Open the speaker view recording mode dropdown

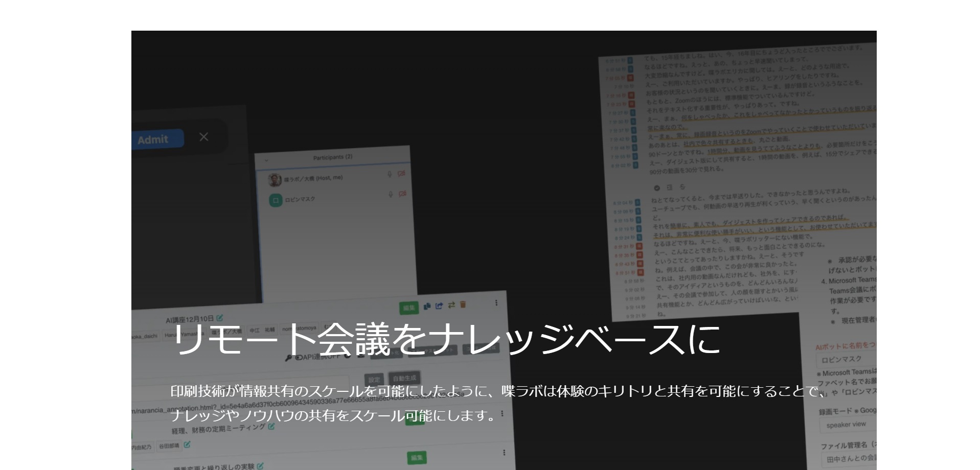pyautogui.click(x=849, y=425)
